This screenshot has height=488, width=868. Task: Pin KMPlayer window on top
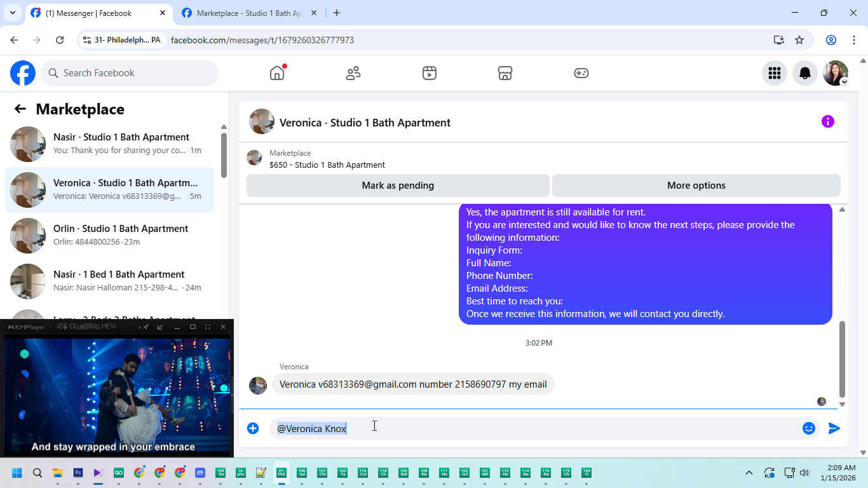146,327
